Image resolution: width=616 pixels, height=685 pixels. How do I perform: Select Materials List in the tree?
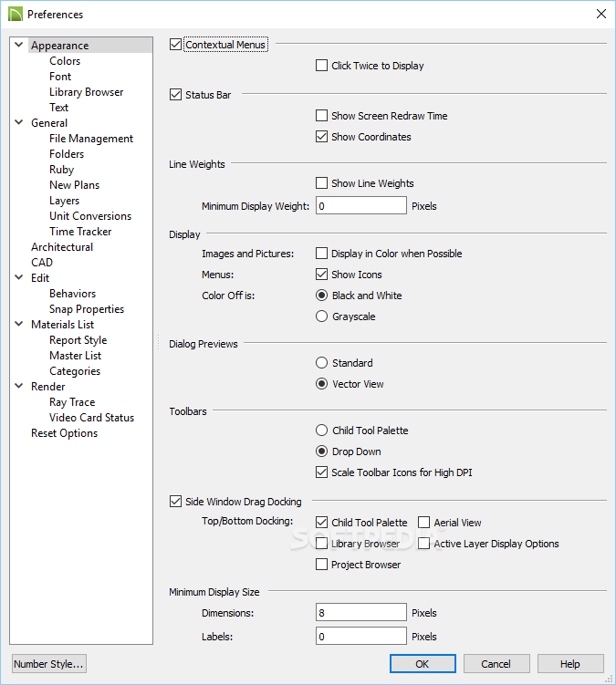coord(63,325)
